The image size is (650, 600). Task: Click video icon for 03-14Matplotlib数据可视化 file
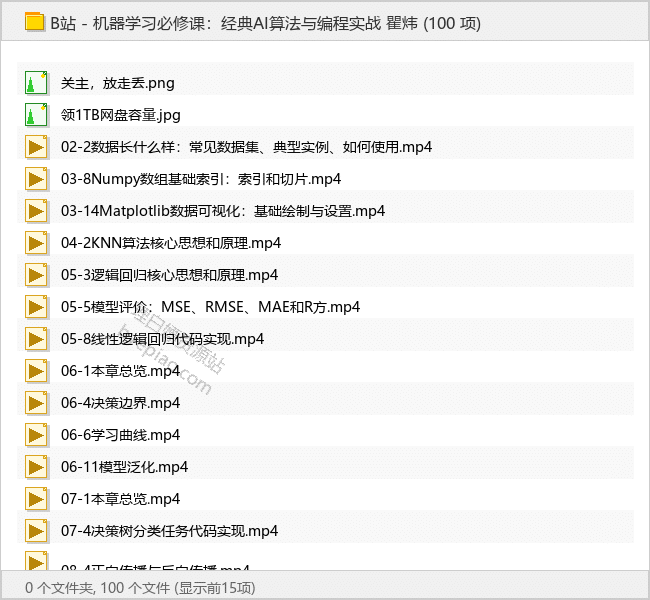(36, 211)
